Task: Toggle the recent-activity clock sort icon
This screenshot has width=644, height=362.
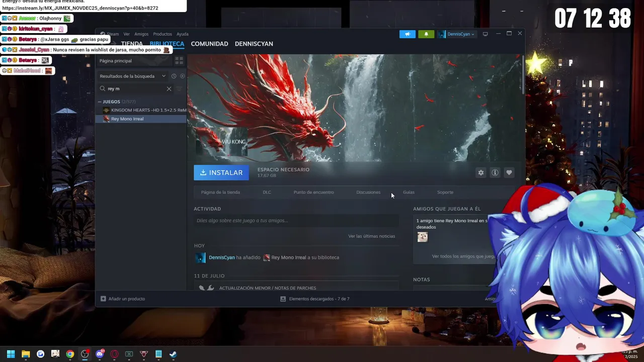Action: coord(174,76)
